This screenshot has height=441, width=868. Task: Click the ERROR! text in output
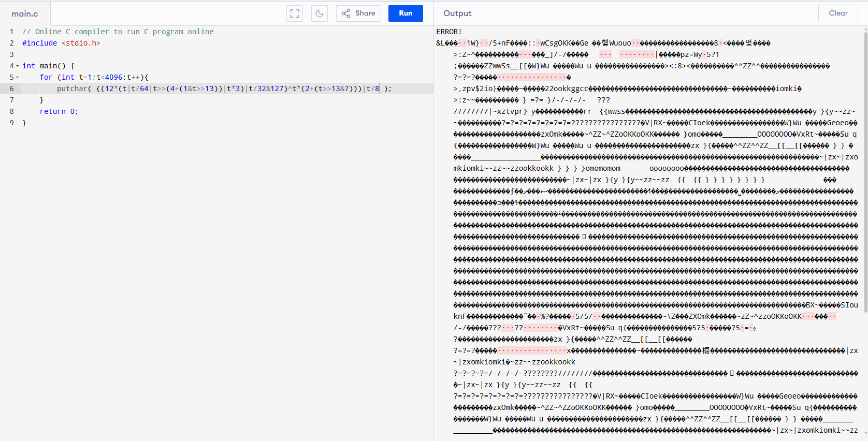[449, 32]
